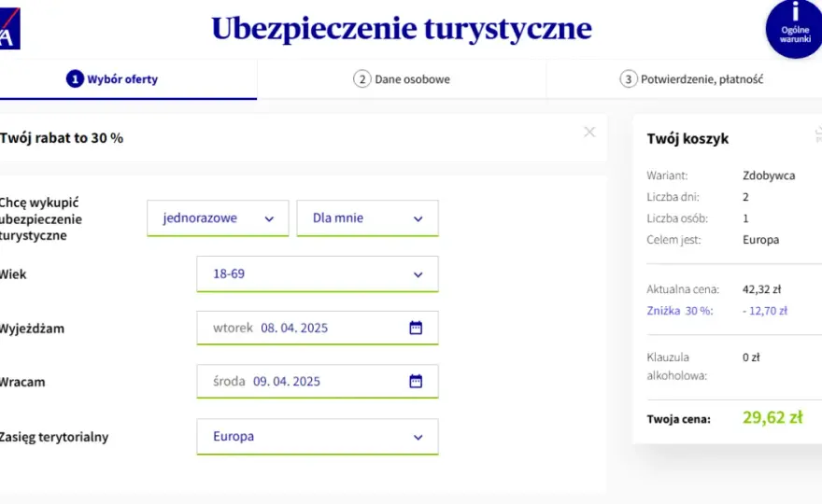Close the Twój rabat to 30 % banner
This screenshot has height=504, width=822.
589,132
